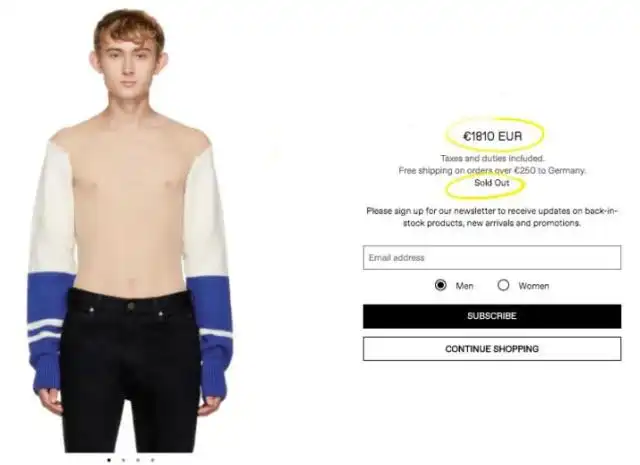Focus the Email address field
Viewport: 640px width, 465px height.
click(x=492, y=258)
